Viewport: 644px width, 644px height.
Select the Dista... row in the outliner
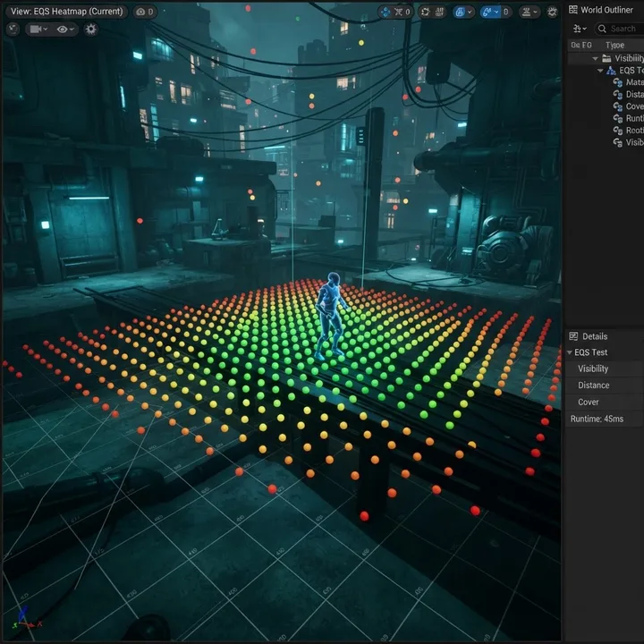point(628,95)
